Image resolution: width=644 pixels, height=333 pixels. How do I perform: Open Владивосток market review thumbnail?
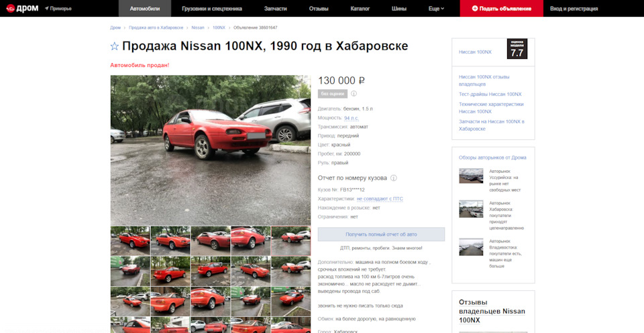(471, 247)
